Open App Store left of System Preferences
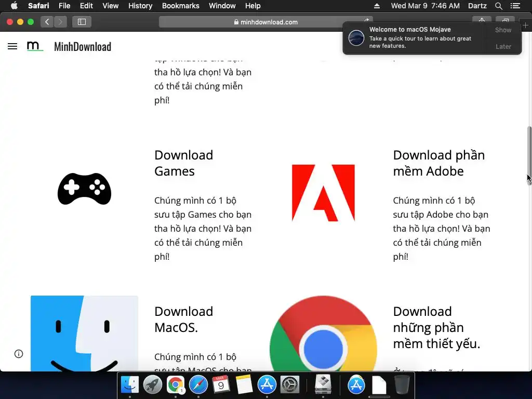This screenshot has width=532, height=399. coord(267,385)
